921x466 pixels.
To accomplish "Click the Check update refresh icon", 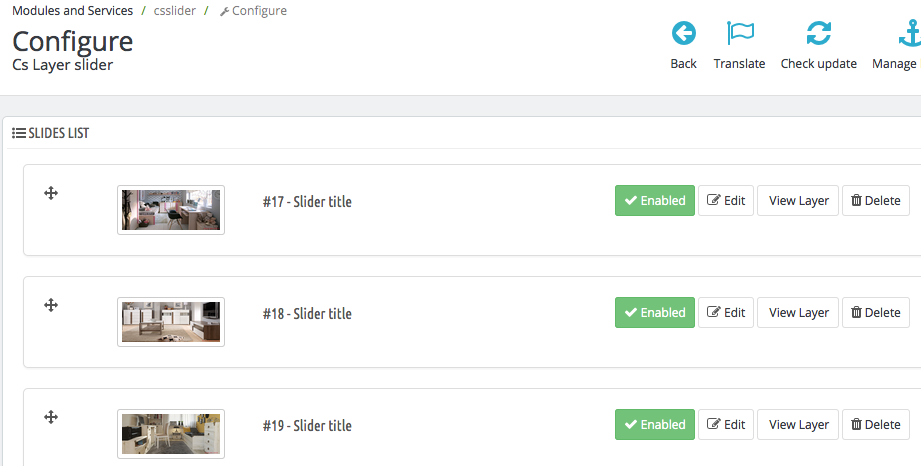I will (x=818, y=35).
